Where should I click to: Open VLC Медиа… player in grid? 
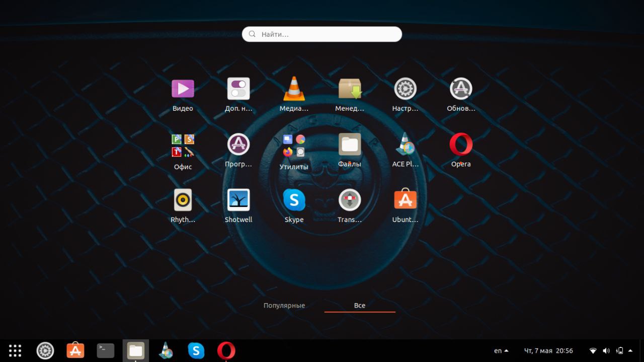[x=294, y=89]
